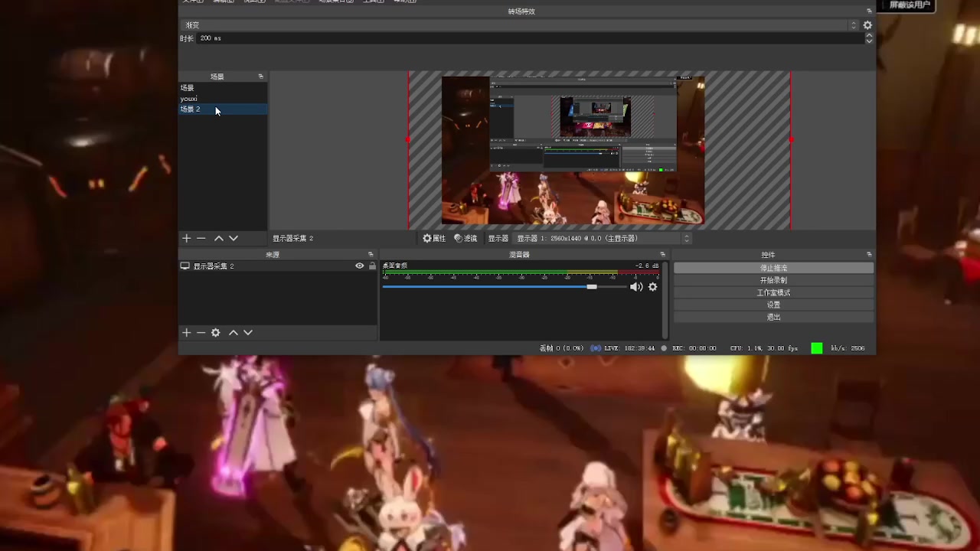The image size is (980, 551).
Task: Click left red resize handle in preview
Action: (x=408, y=139)
